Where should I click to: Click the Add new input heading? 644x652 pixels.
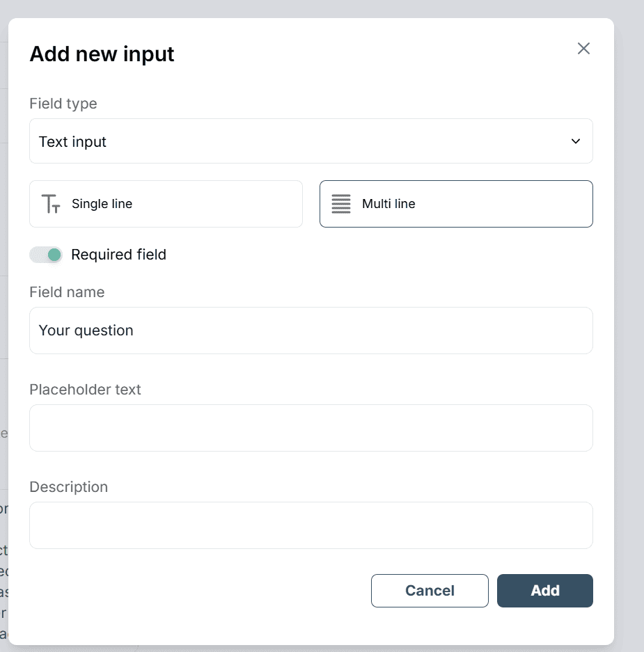coord(102,54)
